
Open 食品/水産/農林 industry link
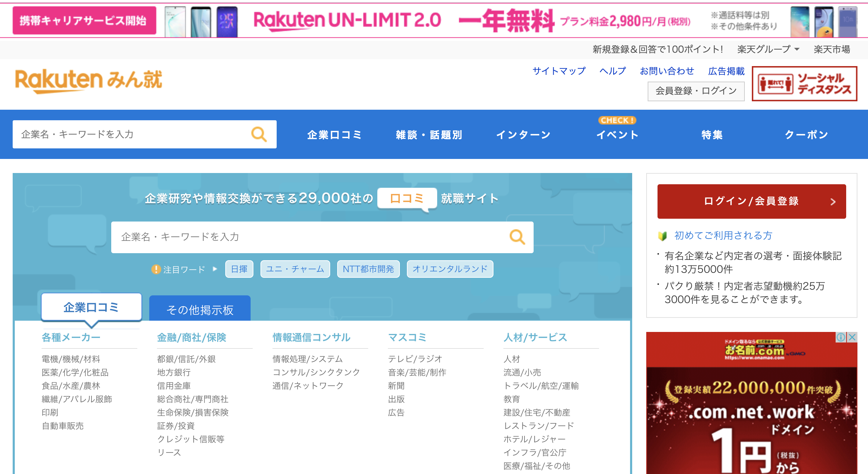click(x=71, y=386)
